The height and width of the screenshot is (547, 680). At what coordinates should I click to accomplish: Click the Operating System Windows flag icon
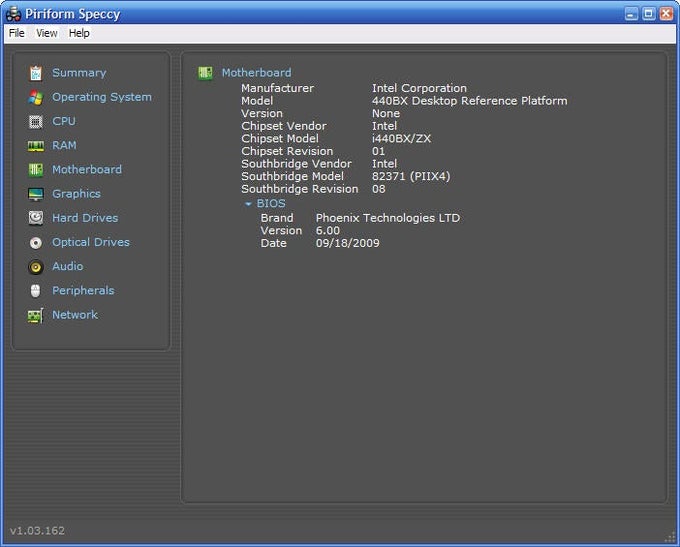(36, 97)
